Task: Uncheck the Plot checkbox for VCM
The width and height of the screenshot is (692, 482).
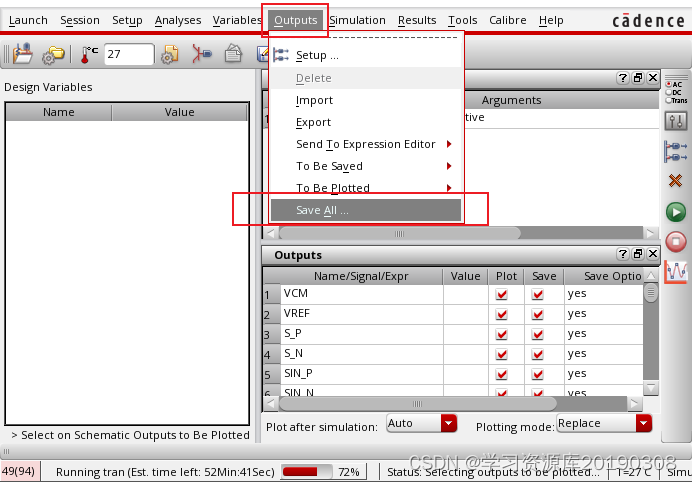Action: (502, 294)
